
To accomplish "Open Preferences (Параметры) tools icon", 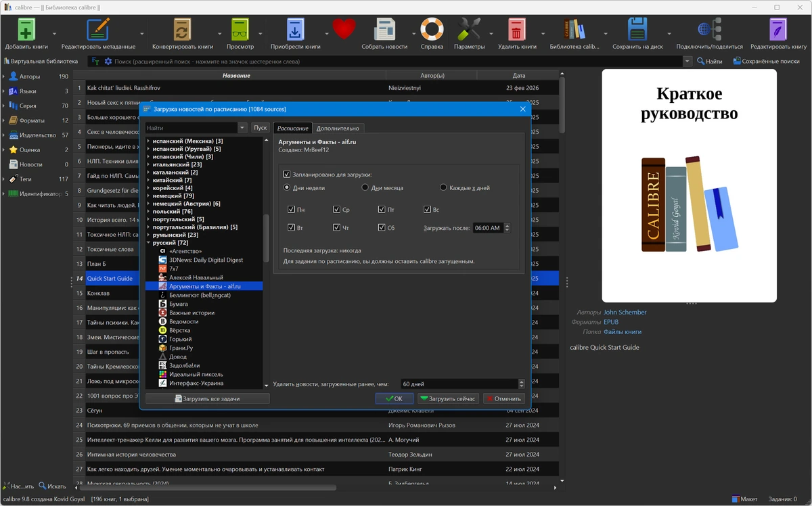I will pyautogui.click(x=469, y=30).
